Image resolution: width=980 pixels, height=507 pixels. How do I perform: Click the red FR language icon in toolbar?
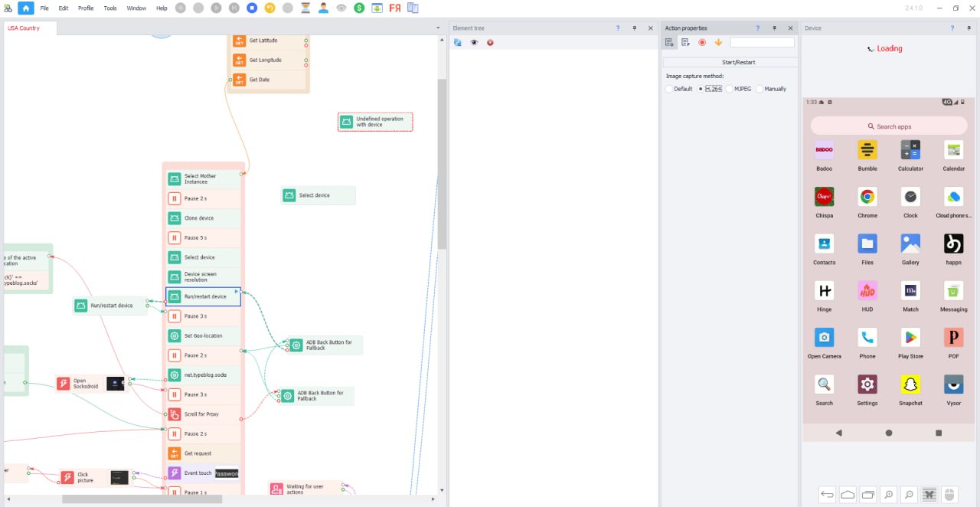(395, 8)
